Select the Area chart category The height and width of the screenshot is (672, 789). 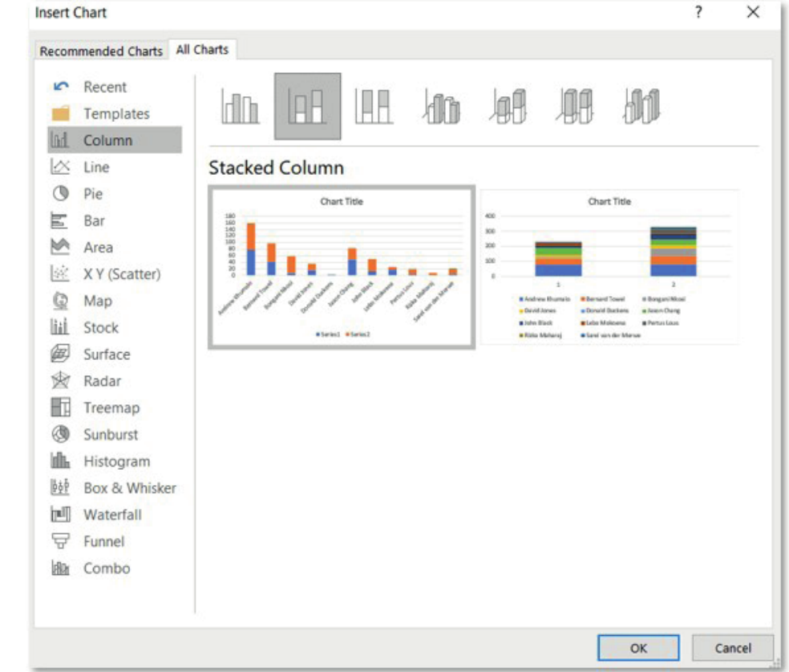115,247
